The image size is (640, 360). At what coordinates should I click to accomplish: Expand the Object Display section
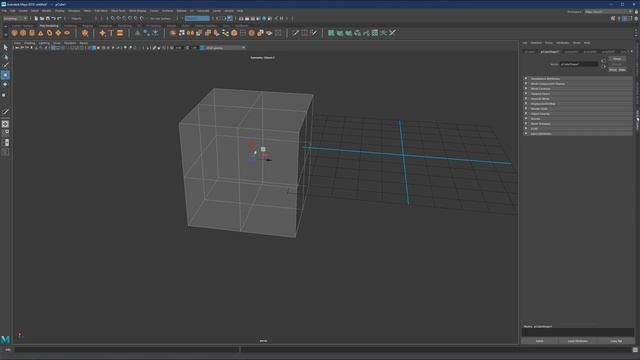[x=578, y=113]
